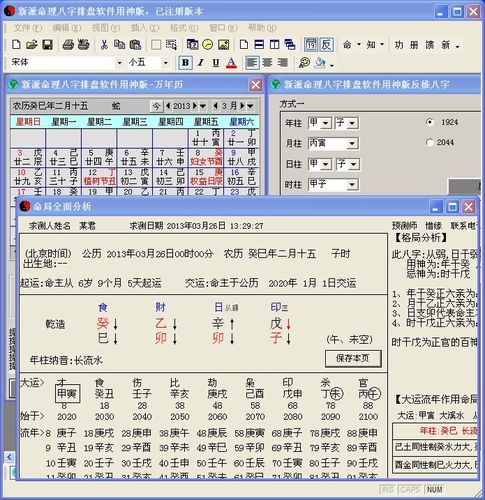Toggle the 反 reverse-lookup toolbar button
The image size is (485, 500).
pyautogui.click(x=326, y=44)
